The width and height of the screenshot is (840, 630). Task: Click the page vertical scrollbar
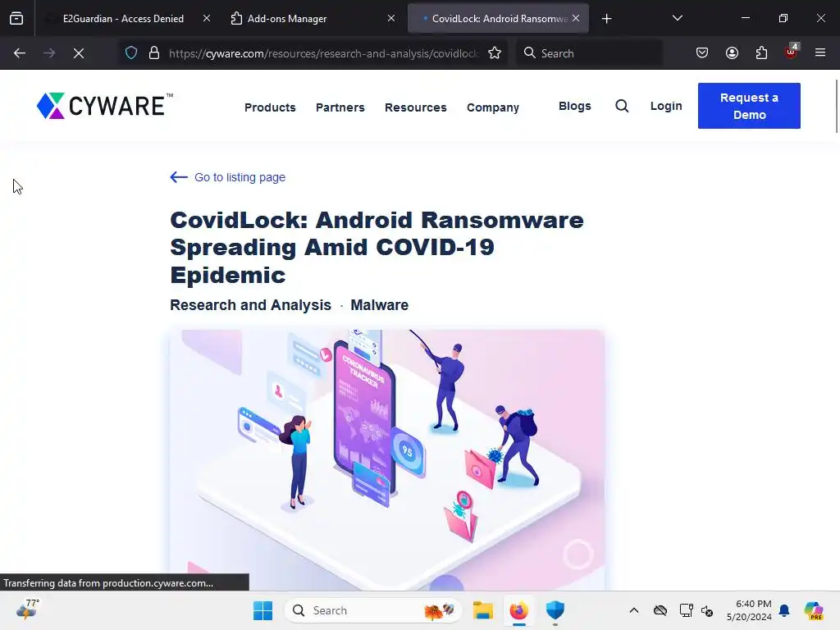click(836, 106)
